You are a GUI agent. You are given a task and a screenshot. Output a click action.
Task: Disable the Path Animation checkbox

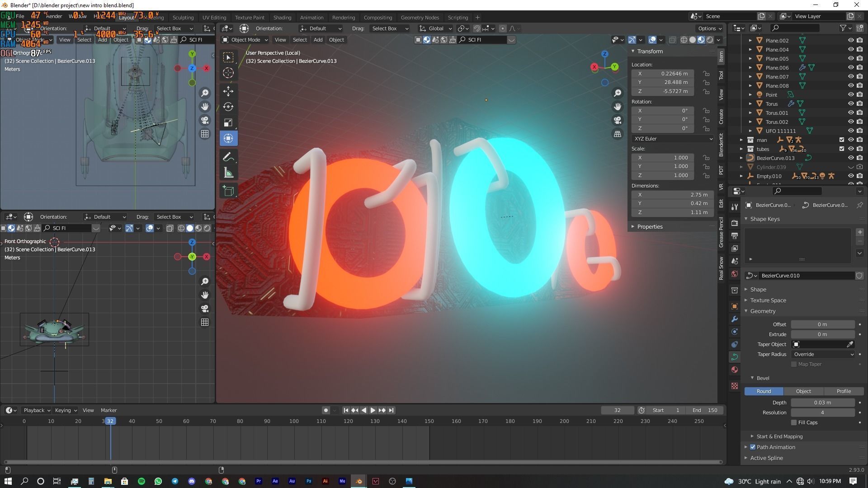tap(753, 447)
